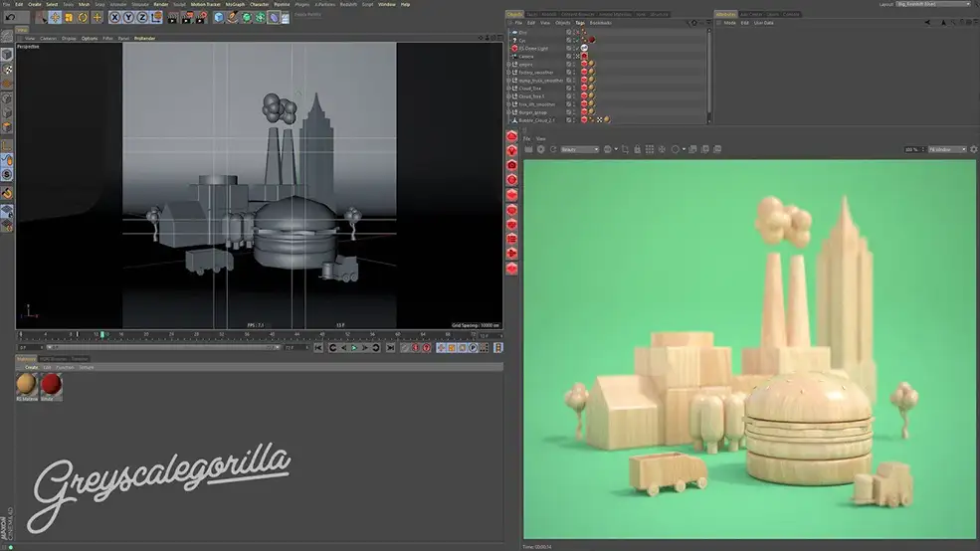The height and width of the screenshot is (551, 980).
Task: Expand the Cloud_Tree object group
Action: (508, 89)
